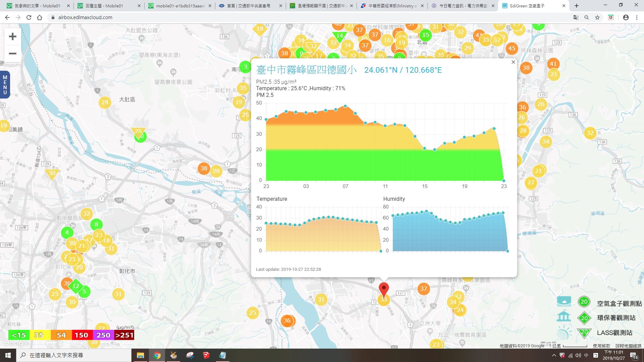Open the blue MENU side tab

pos(5,84)
